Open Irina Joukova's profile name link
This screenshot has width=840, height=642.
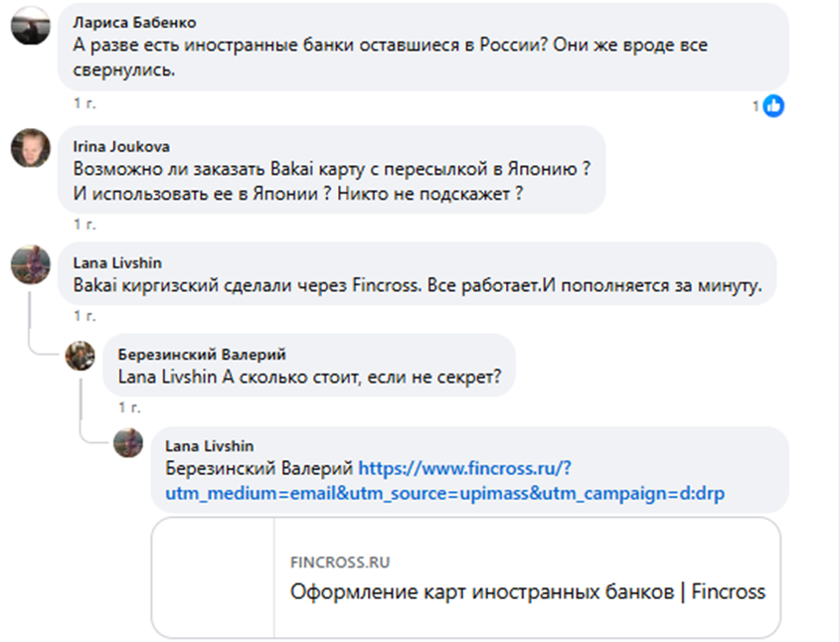[117, 145]
